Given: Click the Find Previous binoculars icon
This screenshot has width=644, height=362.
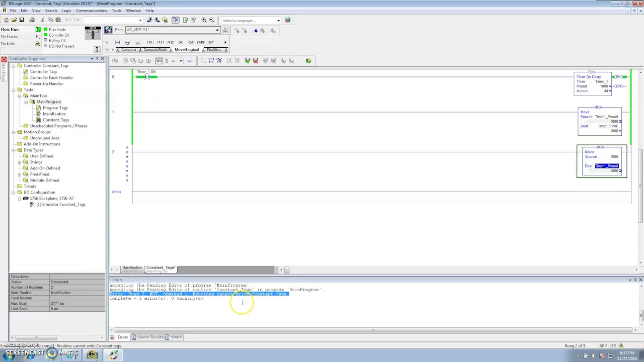Looking at the screenshot, I should click(149, 20).
